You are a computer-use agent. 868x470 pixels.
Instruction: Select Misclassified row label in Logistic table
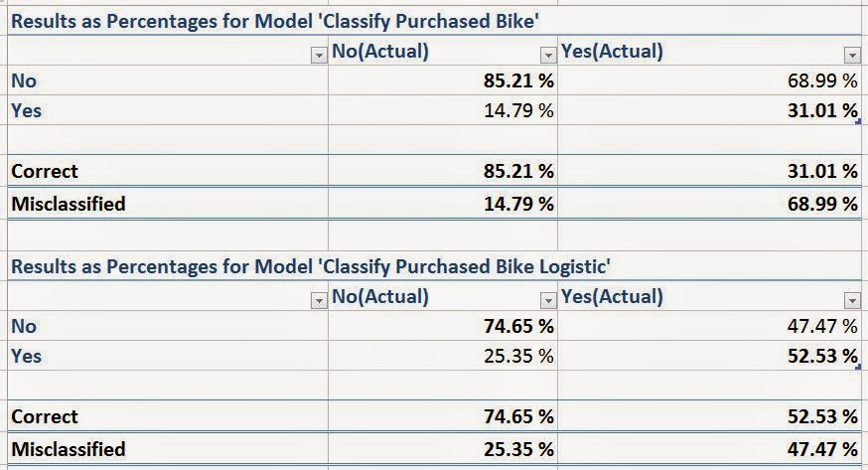(x=69, y=448)
